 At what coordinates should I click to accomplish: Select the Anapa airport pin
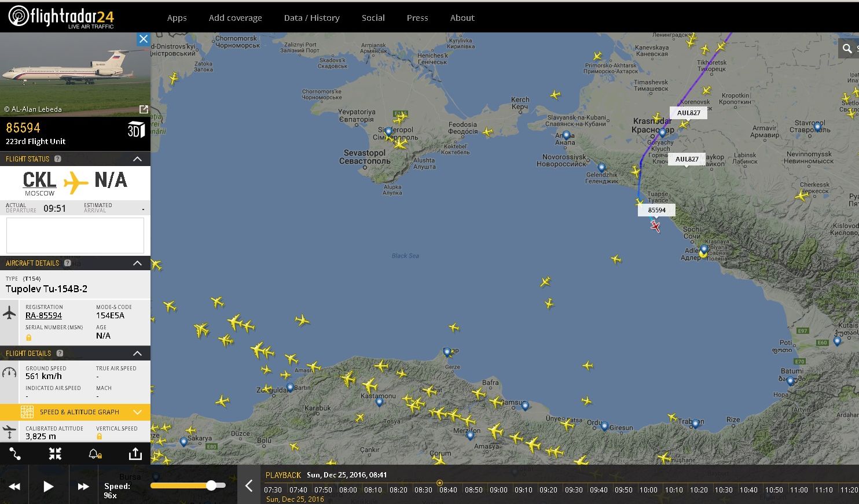[566, 136]
